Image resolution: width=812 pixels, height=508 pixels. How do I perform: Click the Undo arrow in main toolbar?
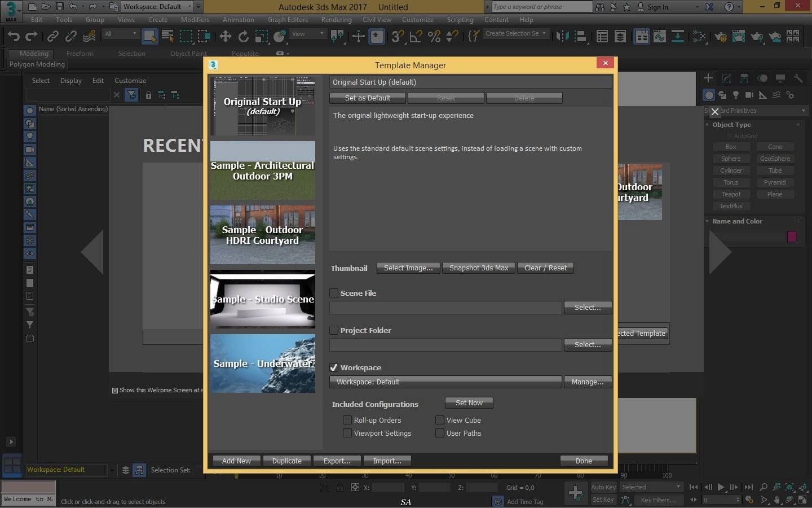tap(14, 36)
